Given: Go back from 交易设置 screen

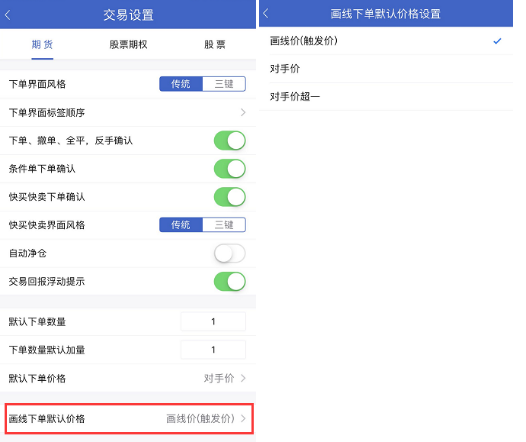Looking at the screenshot, I should (8, 15).
